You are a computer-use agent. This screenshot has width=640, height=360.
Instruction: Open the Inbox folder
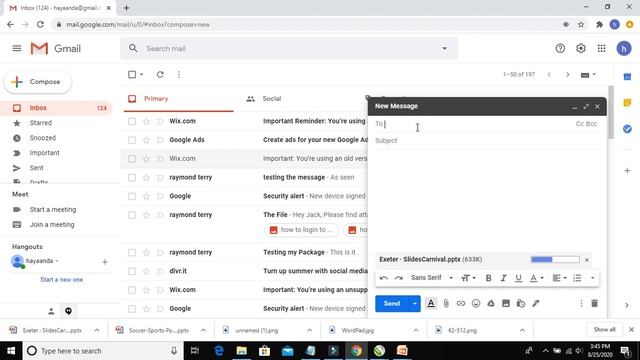(56, 108)
